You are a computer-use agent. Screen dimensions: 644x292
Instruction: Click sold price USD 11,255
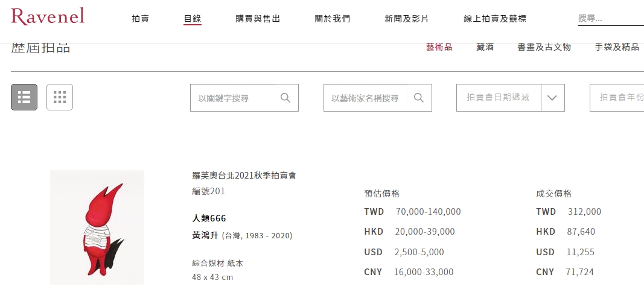tap(565, 252)
